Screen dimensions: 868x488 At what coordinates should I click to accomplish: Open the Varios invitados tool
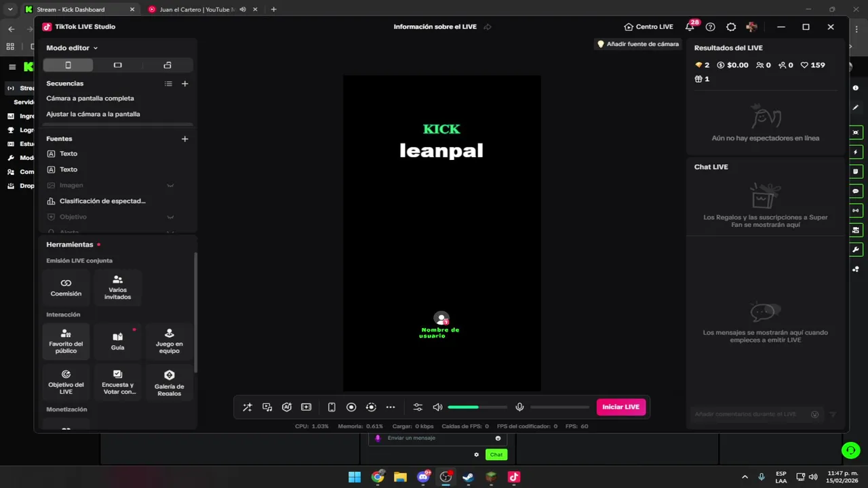pos(117,287)
